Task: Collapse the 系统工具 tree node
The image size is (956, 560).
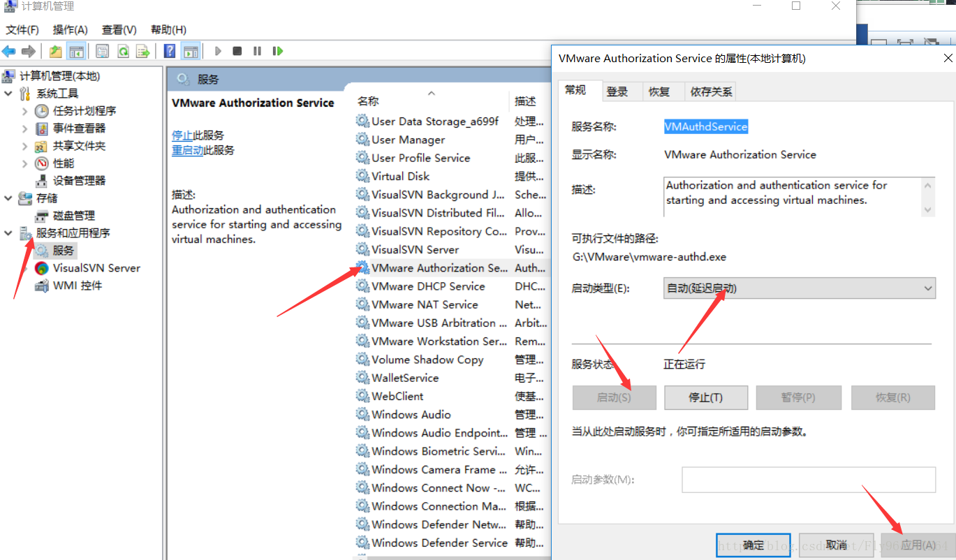Action: pyautogui.click(x=8, y=93)
